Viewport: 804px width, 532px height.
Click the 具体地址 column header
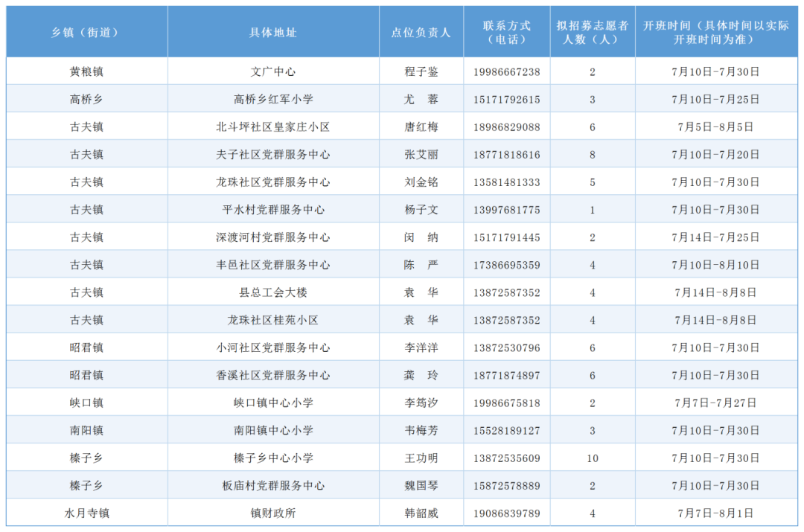(271, 31)
